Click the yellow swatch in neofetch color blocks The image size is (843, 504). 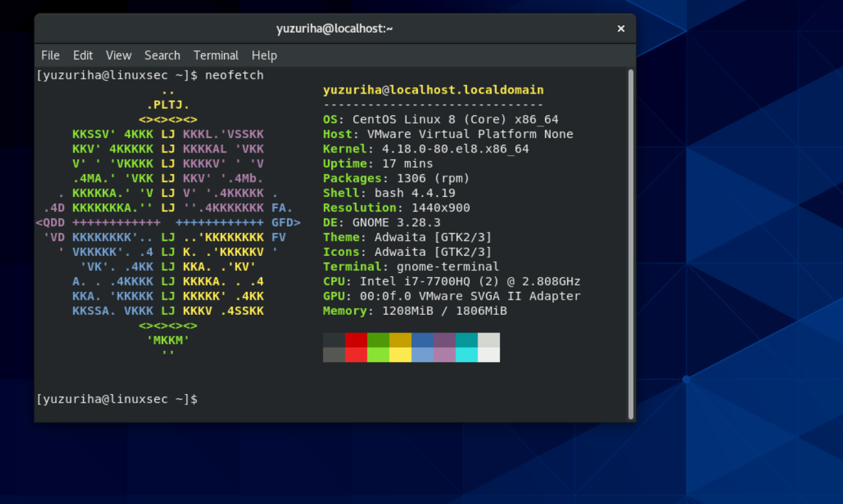click(x=400, y=355)
